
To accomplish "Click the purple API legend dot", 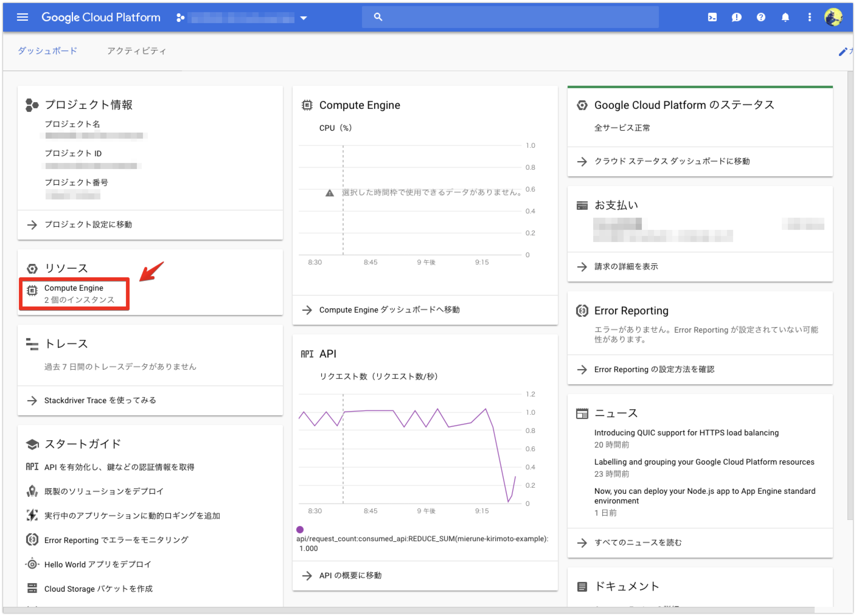I will [x=300, y=530].
